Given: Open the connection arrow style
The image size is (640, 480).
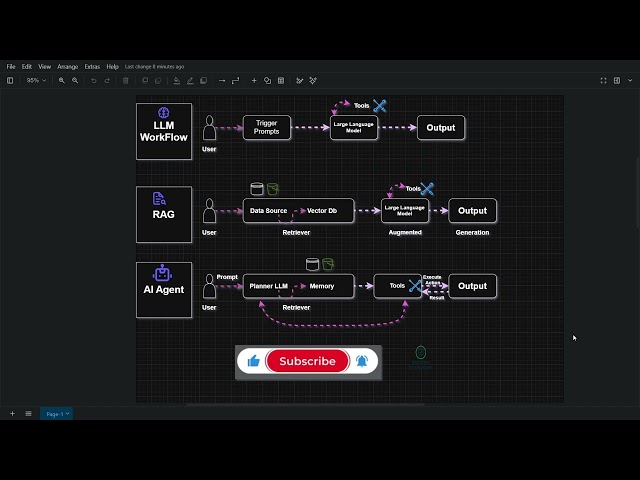Looking at the screenshot, I should 222,81.
